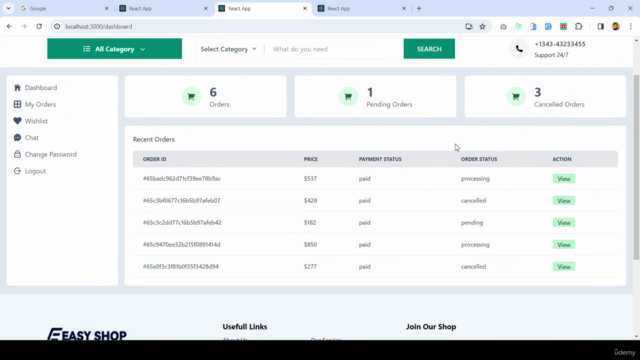640x360 pixels.
Task: Click the phone support icon
Action: coord(519,49)
